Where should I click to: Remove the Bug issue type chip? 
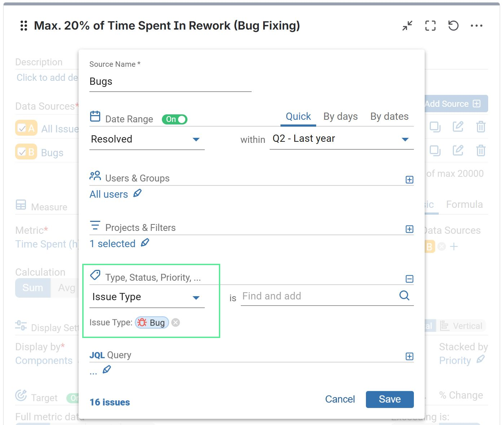coord(176,323)
